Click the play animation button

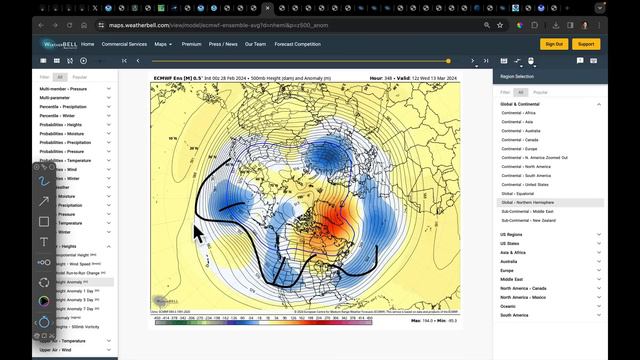coord(84,61)
